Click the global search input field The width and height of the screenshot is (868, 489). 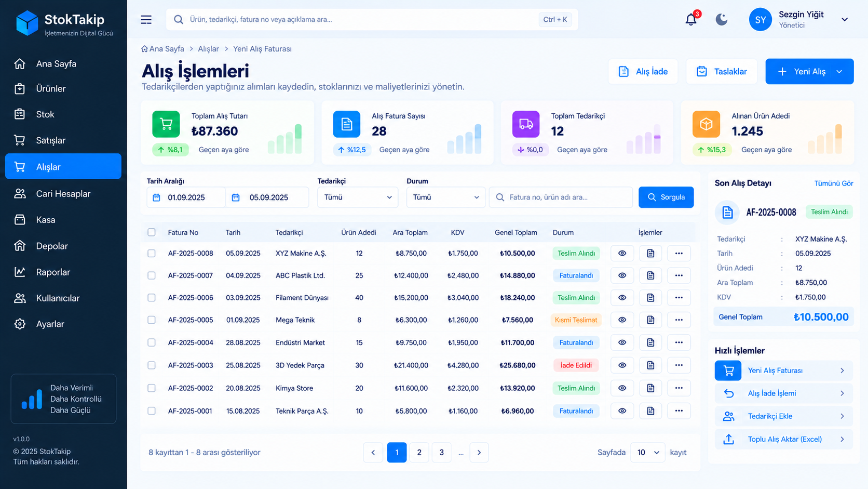pyautogui.click(x=372, y=20)
